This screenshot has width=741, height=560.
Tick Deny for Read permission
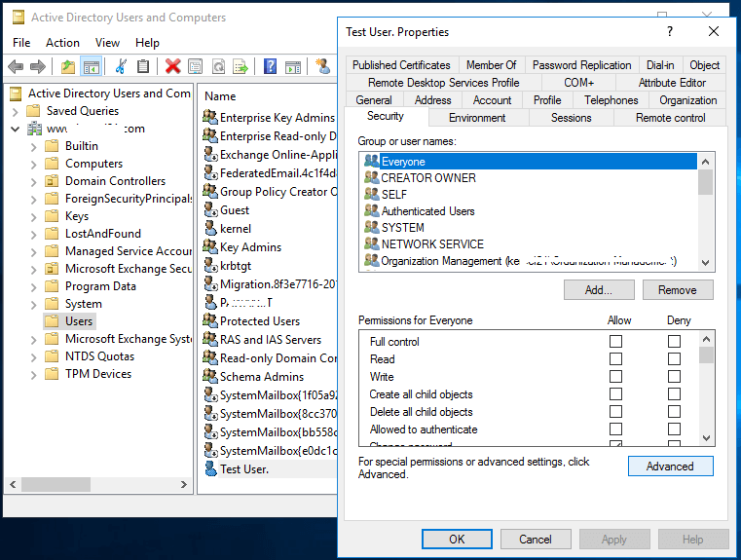(x=675, y=359)
